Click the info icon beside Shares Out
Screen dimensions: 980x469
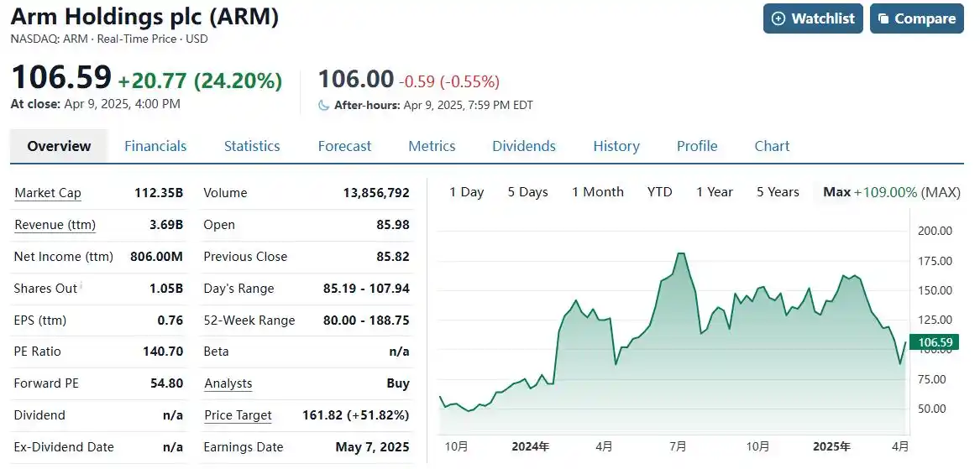[x=81, y=285]
